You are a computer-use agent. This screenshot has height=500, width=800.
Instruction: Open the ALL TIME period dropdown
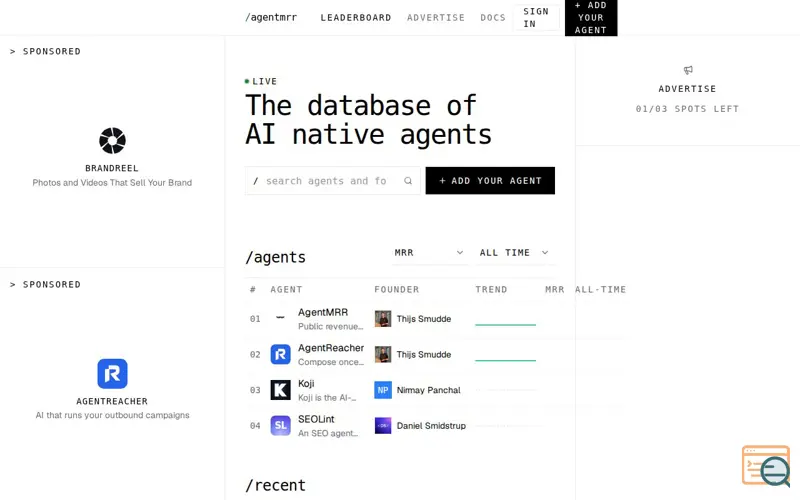click(x=514, y=253)
